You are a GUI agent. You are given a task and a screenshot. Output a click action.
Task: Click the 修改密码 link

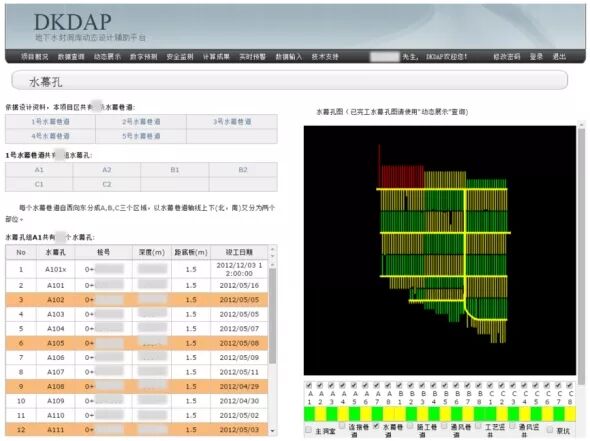coord(506,57)
